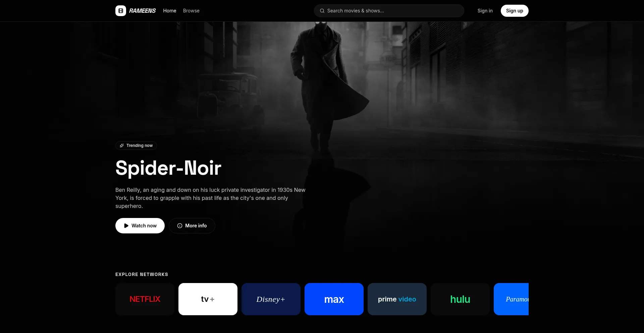Click the Explore Networks heading
644x333 pixels.
pos(142,274)
